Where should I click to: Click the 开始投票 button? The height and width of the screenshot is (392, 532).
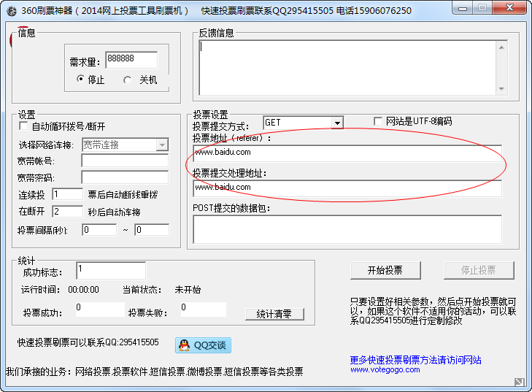pyautogui.click(x=385, y=270)
